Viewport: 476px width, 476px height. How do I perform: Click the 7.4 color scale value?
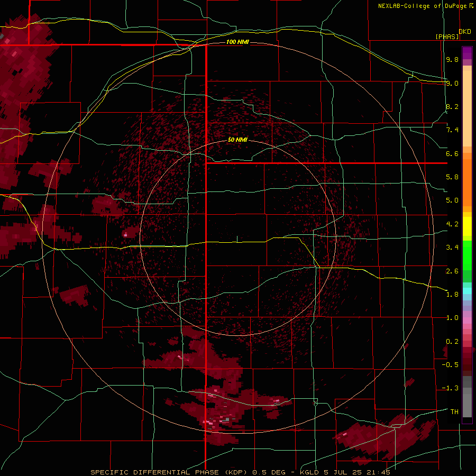452,130
